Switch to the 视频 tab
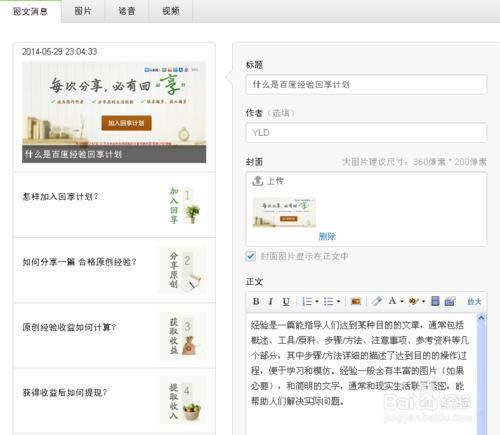The width and height of the screenshot is (500, 435). click(171, 11)
